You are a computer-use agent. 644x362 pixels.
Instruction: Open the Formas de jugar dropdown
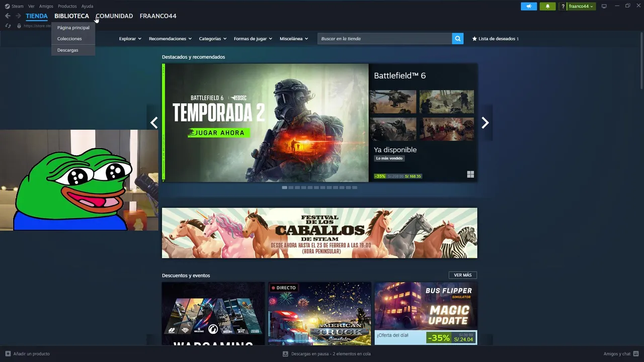tap(253, 39)
